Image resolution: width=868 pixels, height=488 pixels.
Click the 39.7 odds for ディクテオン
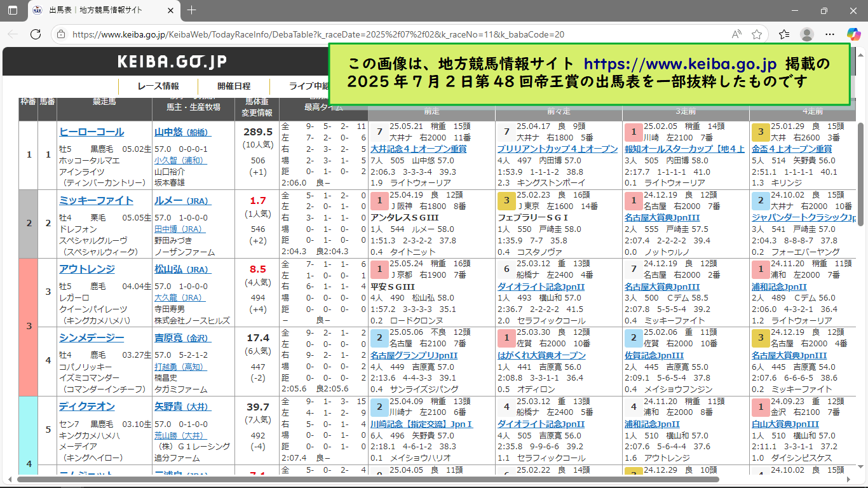click(x=258, y=407)
